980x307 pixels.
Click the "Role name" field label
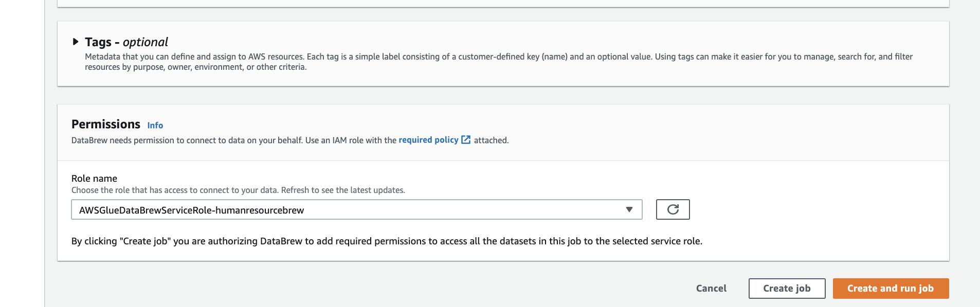click(x=94, y=179)
